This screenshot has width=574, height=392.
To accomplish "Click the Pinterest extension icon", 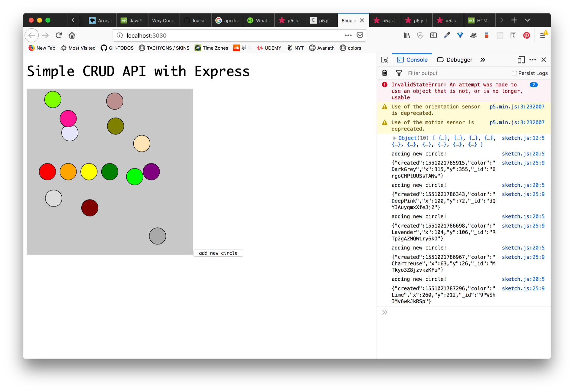I will pyautogui.click(x=526, y=36).
